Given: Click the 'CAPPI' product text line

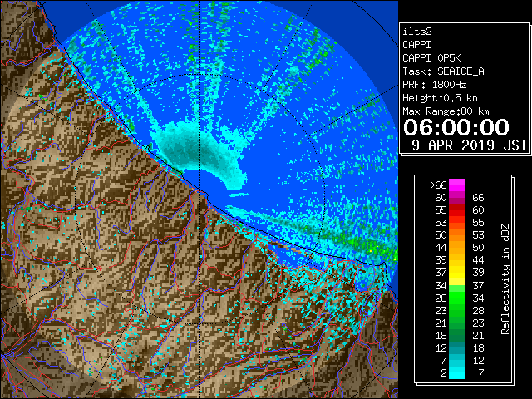Looking at the screenshot, I should pos(416,45).
